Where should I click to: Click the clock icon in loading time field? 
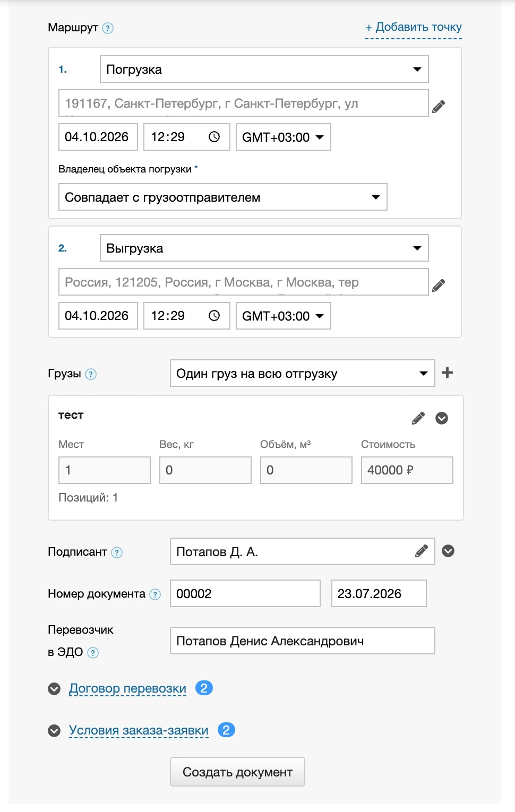[214, 137]
